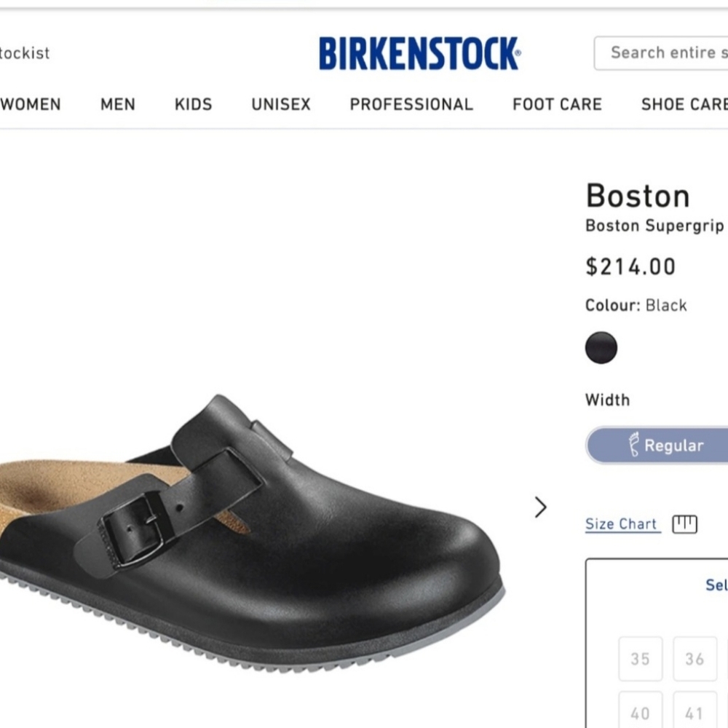Select size 36
Image resolution: width=728 pixels, height=728 pixels.
(x=694, y=658)
